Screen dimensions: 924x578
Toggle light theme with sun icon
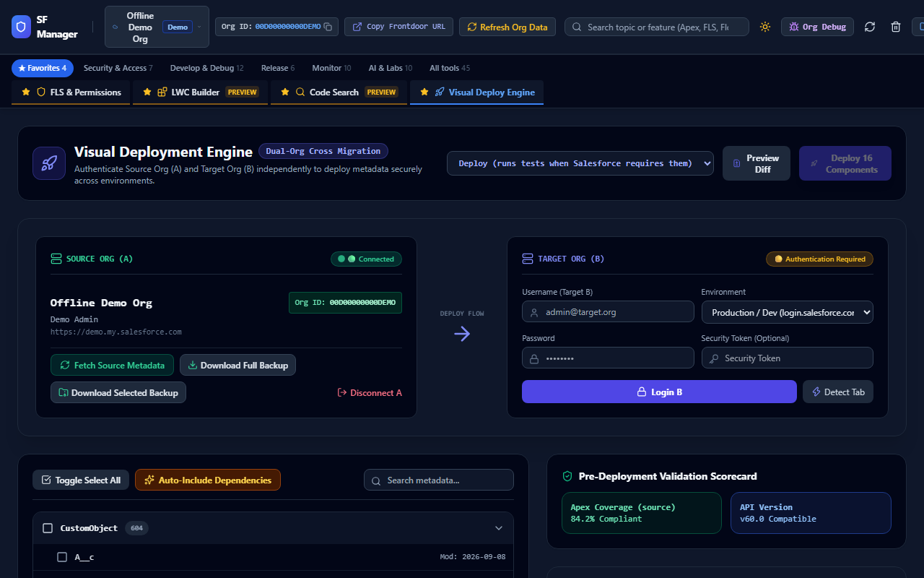[x=765, y=27]
